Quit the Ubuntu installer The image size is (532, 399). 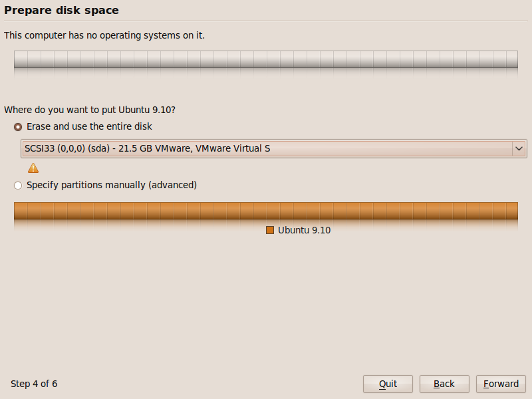click(x=388, y=384)
